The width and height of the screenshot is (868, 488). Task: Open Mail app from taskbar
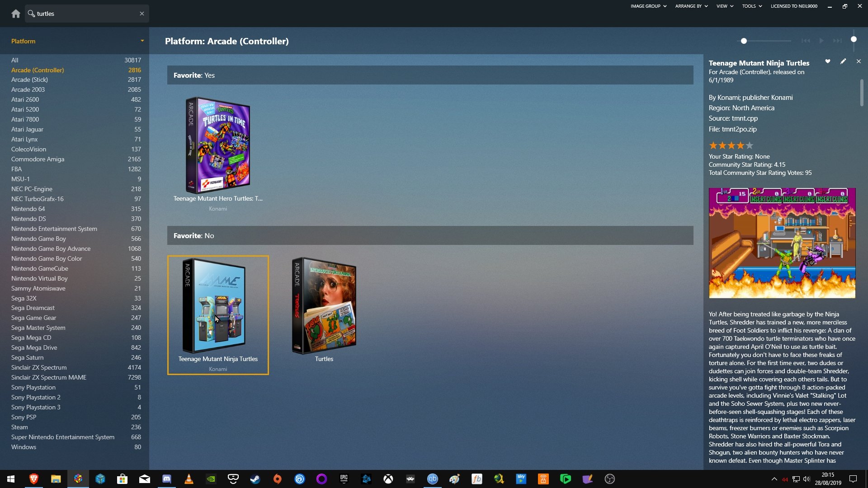click(x=144, y=479)
